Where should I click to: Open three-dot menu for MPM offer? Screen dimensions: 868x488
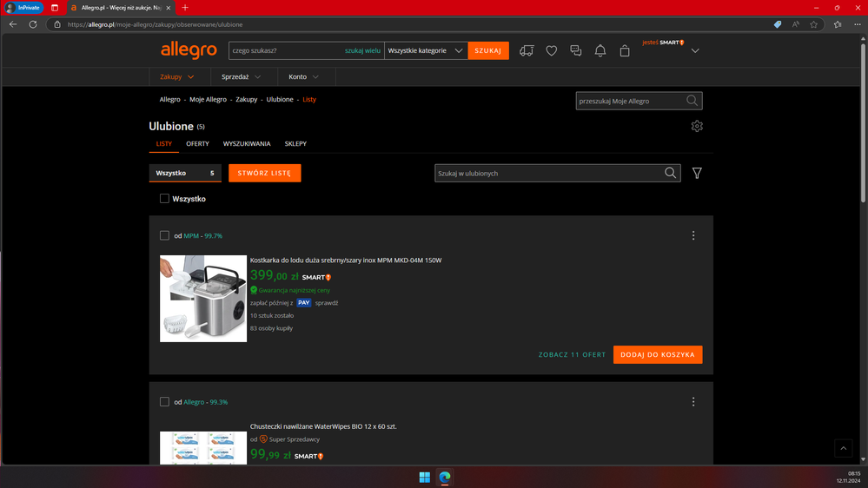pos(693,235)
